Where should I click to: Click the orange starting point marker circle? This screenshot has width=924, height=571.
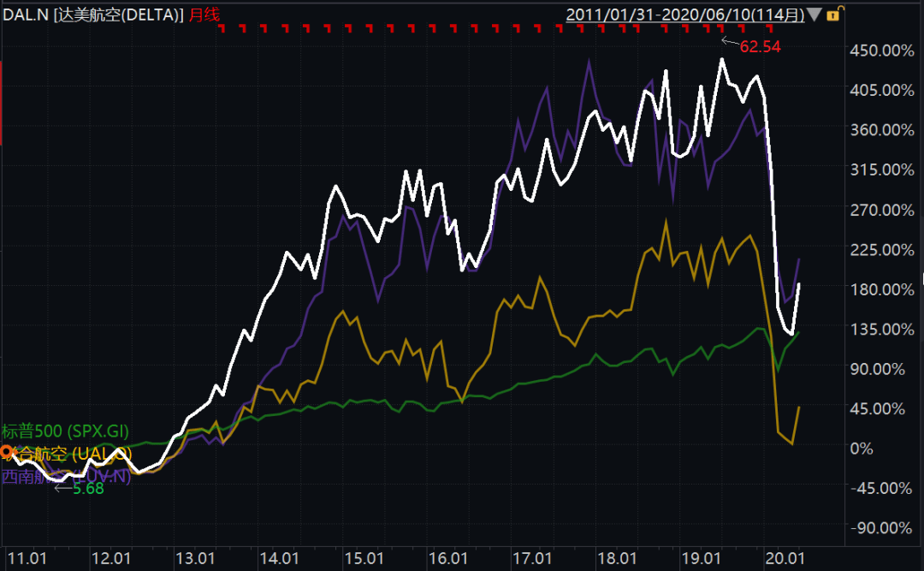click(6, 451)
